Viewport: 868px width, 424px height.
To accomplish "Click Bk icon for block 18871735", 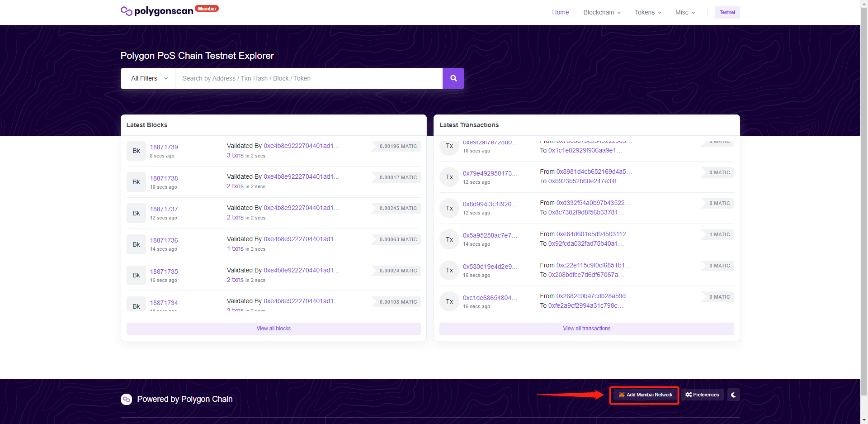I will 136,275.
